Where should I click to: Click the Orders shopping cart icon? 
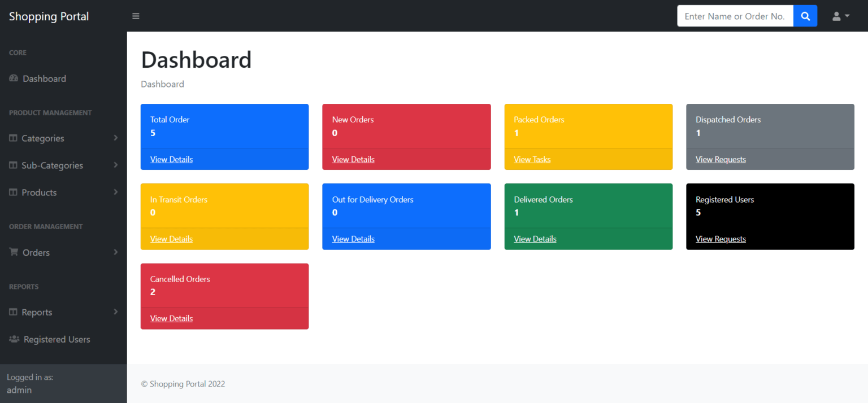[14, 252]
